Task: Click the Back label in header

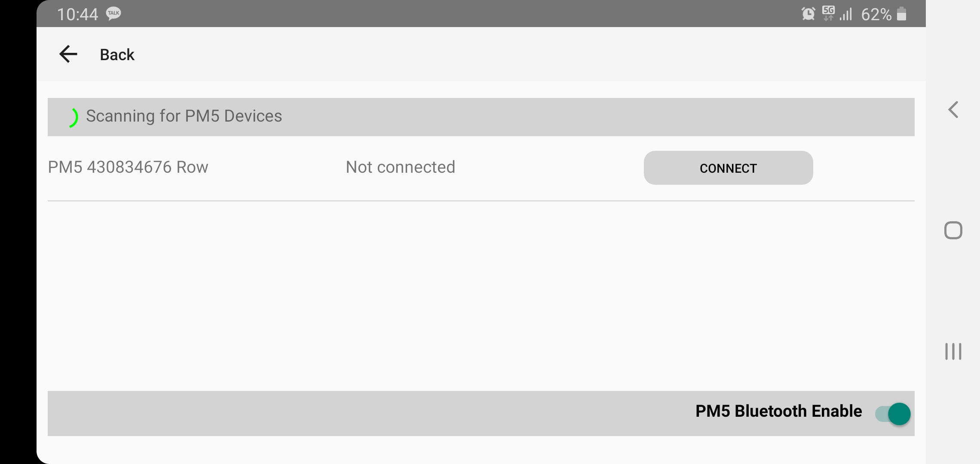Action: (117, 55)
